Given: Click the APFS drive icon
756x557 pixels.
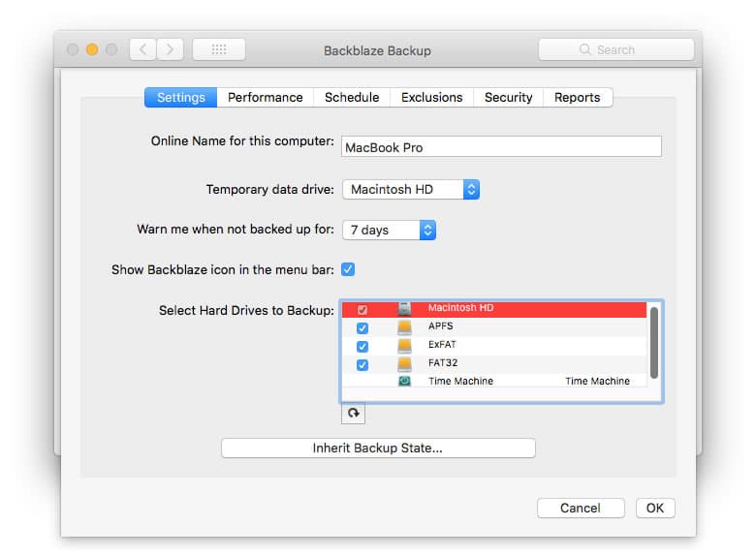Looking at the screenshot, I should (404, 327).
